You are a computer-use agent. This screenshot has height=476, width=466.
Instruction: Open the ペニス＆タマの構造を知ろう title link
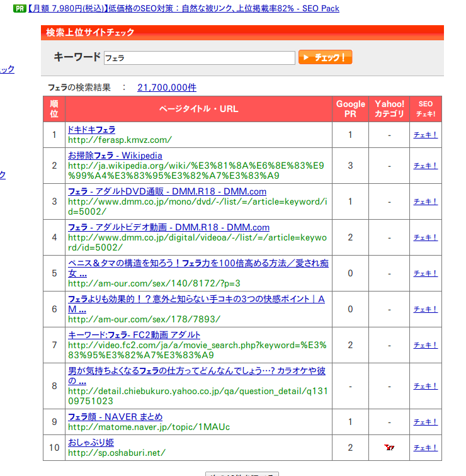[198, 268]
